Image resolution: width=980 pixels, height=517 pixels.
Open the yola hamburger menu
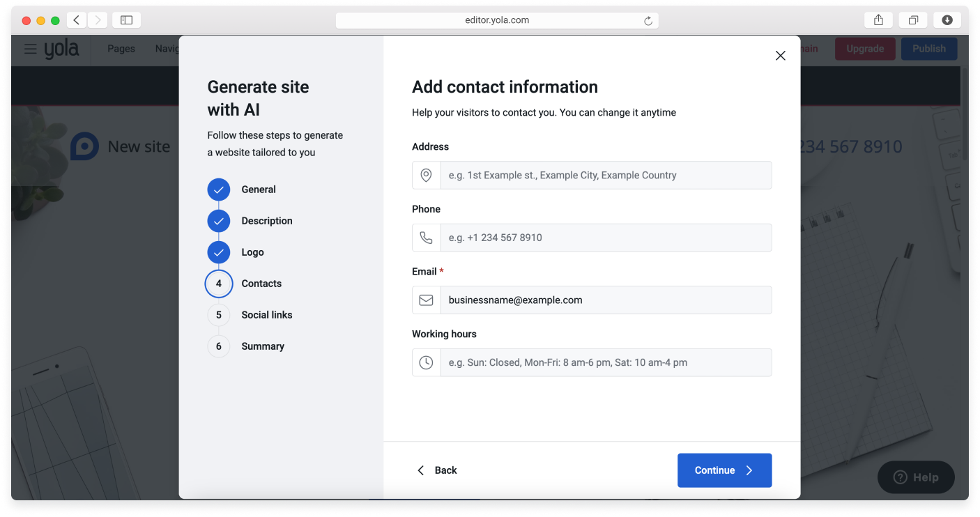30,49
